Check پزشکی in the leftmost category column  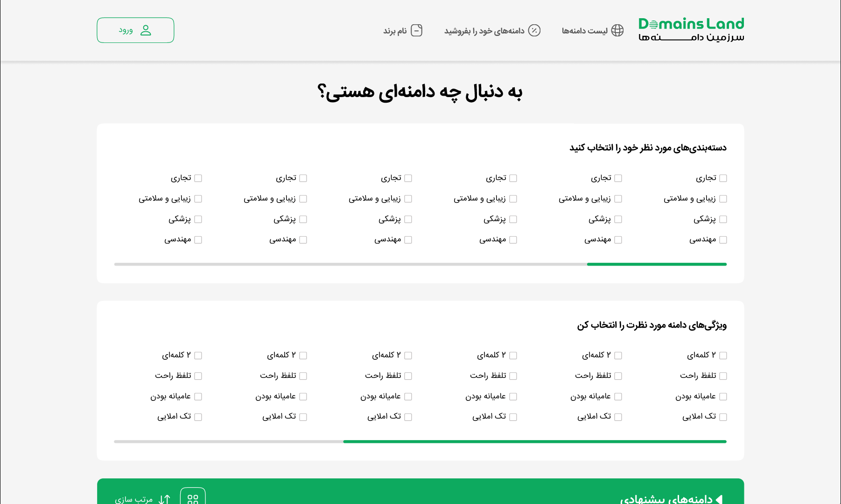tap(198, 219)
